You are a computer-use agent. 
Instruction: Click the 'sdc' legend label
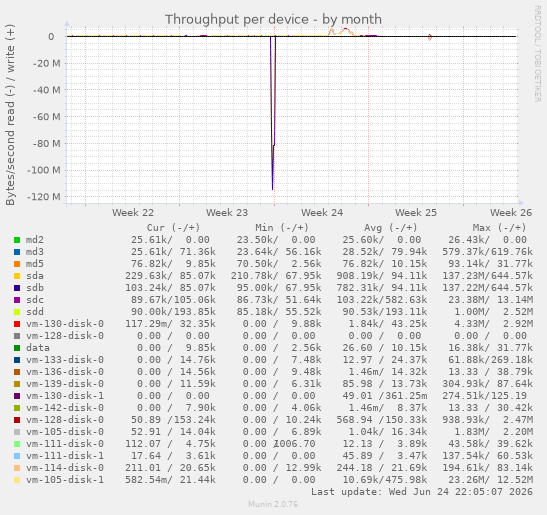(x=35, y=300)
